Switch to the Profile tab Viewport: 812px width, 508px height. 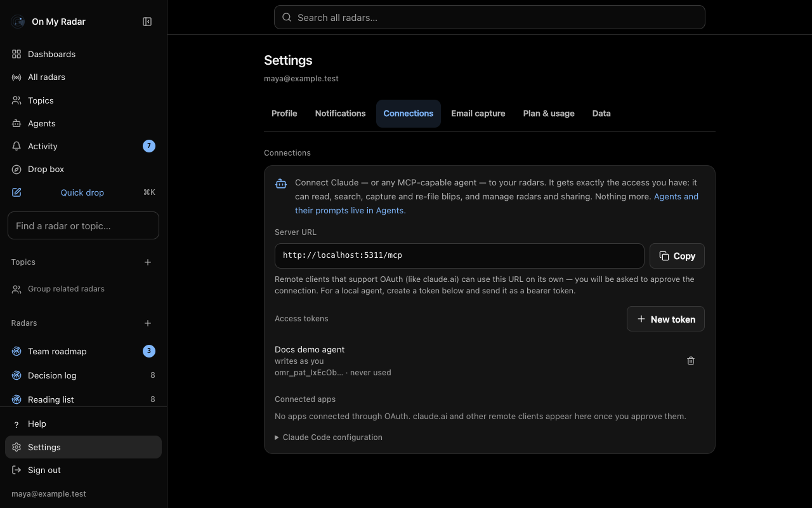[284, 114]
